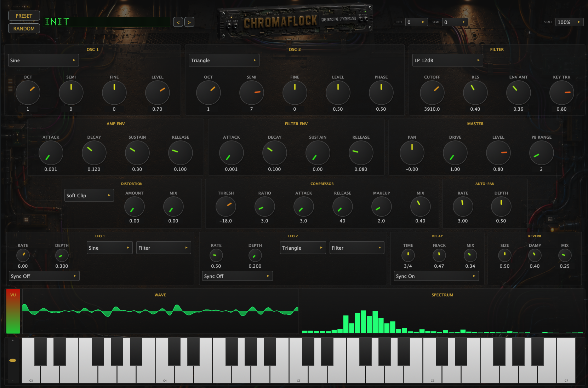Image resolution: width=588 pixels, height=388 pixels.
Task: Click the PB RANGE knob
Action: tap(542, 153)
